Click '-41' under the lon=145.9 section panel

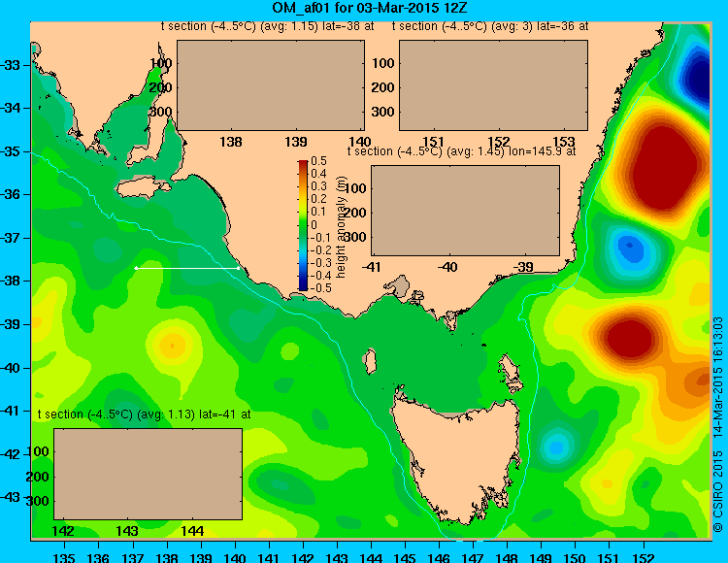coord(371,267)
